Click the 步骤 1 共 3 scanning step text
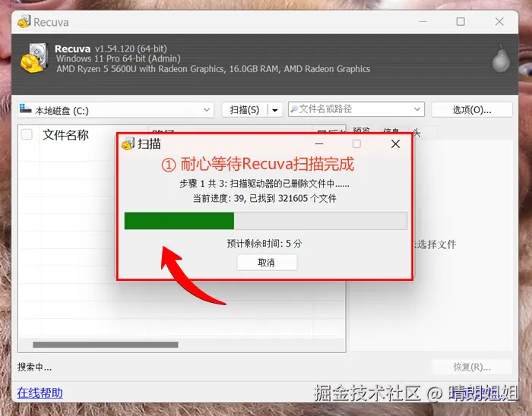The width and height of the screenshot is (532, 416). [x=264, y=184]
